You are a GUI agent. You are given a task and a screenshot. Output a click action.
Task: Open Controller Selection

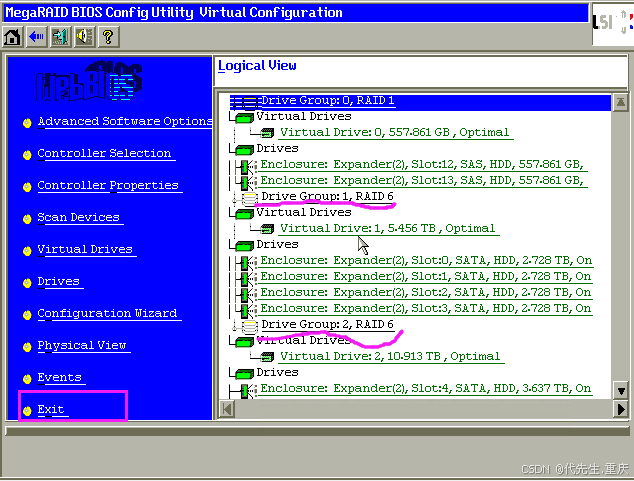click(x=104, y=154)
